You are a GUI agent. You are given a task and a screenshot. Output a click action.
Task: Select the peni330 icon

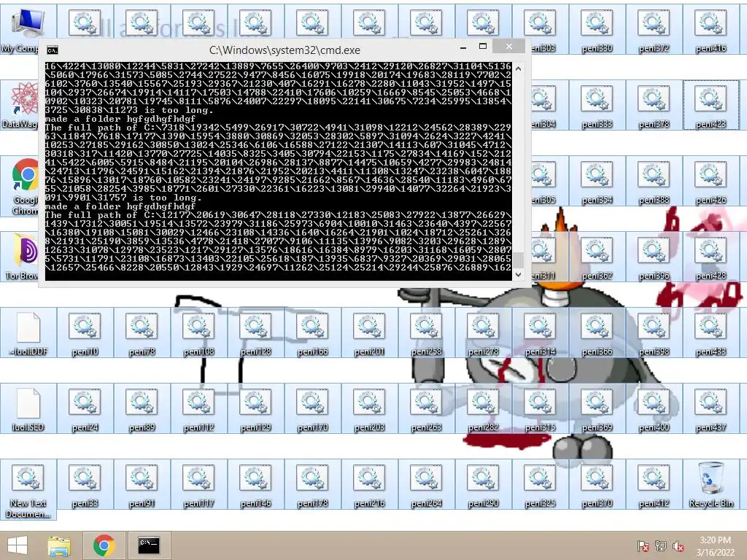597,29
